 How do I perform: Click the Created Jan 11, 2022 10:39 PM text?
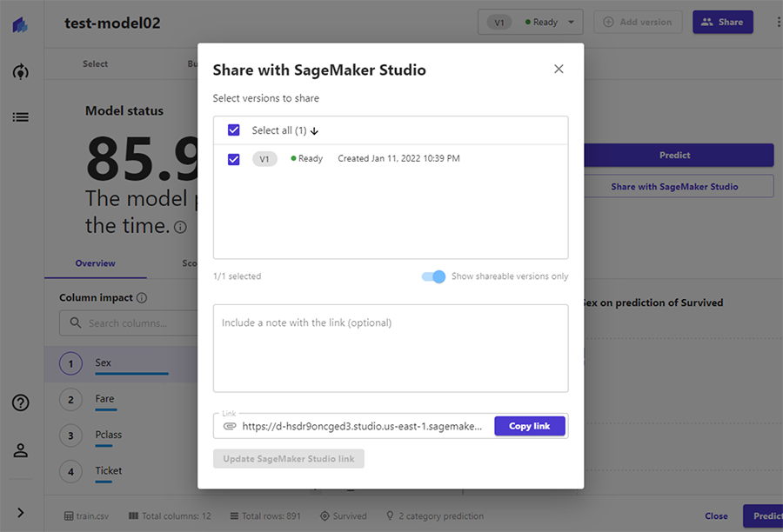398,159
